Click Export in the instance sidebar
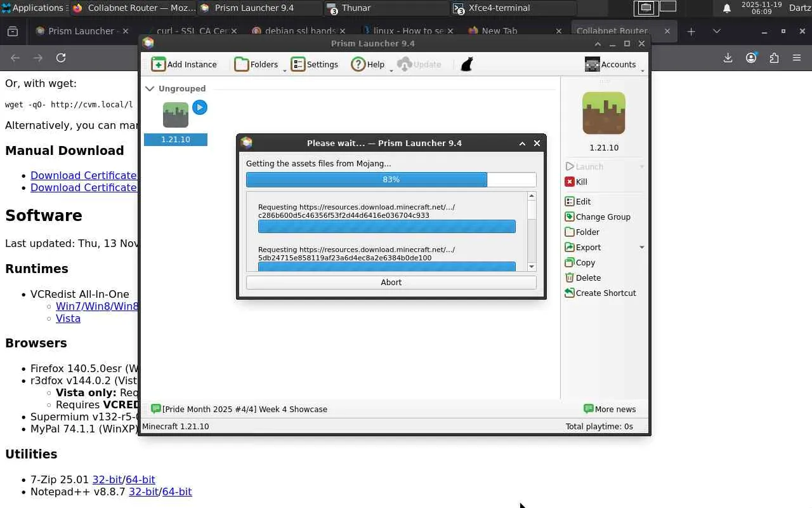Screen dimensions: 812x508 click(583, 247)
